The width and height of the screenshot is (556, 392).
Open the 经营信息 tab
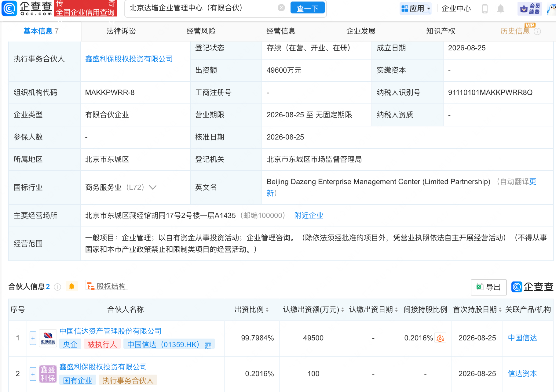click(x=281, y=31)
